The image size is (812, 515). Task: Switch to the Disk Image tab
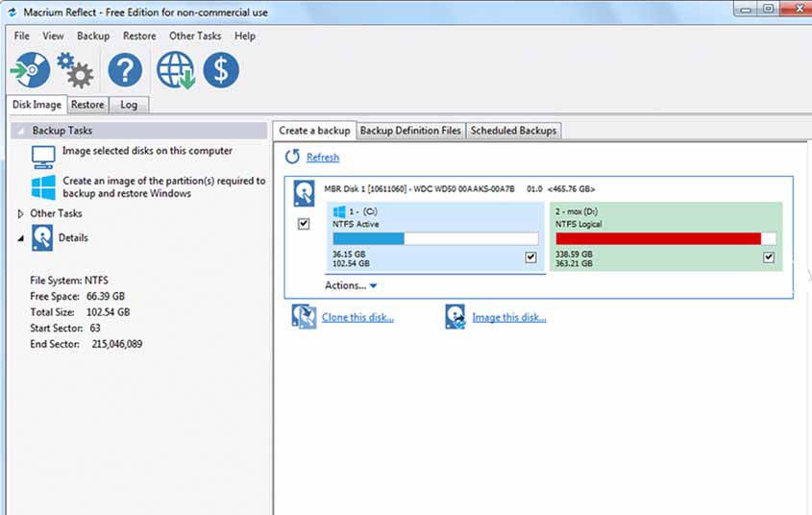(37, 104)
